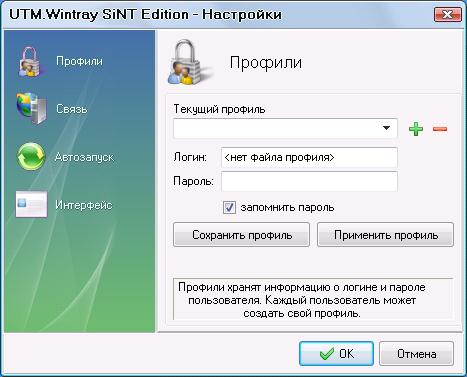Expand the Текущий профиль dropdown arrow
Screen dimensions: 467x377
click(x=386, y=128)
